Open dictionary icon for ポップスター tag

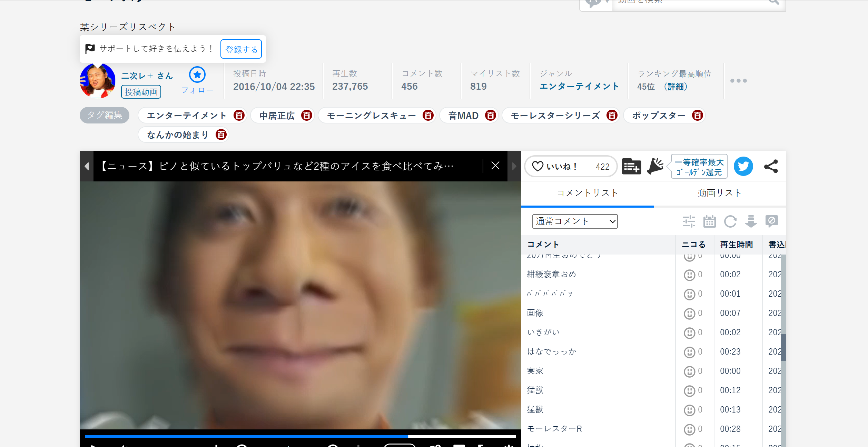[x=697, y=115]
